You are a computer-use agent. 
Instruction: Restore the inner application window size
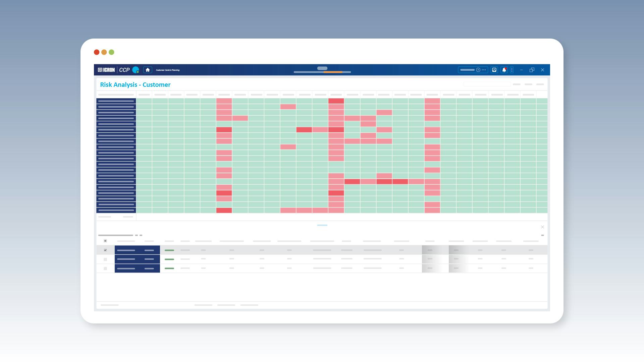(x=532, y=70)
